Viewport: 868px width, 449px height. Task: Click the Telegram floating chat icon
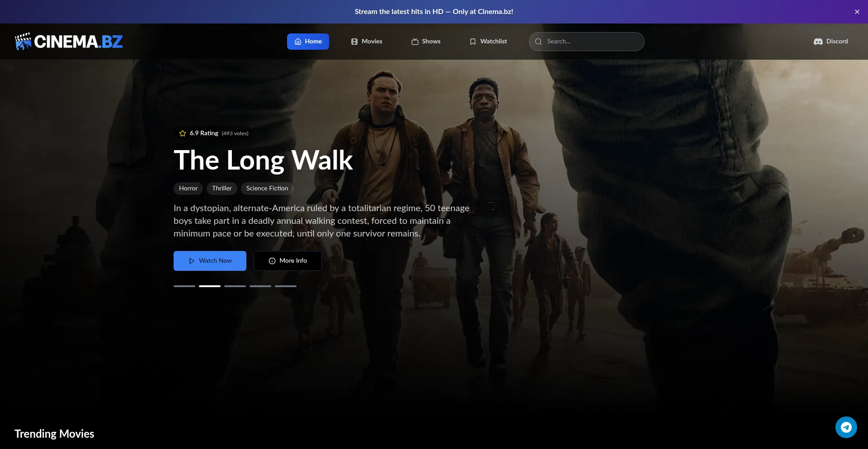(846, 427)
